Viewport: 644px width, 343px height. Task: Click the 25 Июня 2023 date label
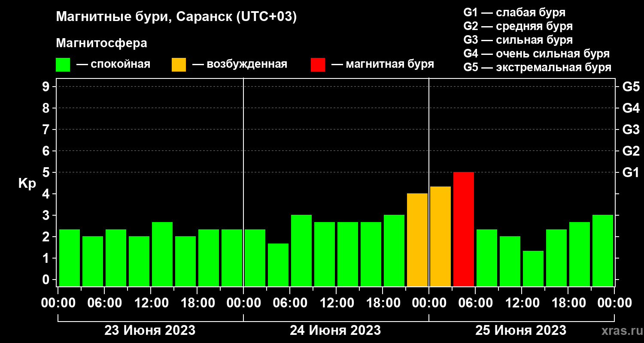pyautogui.click(x=521, y=331)
